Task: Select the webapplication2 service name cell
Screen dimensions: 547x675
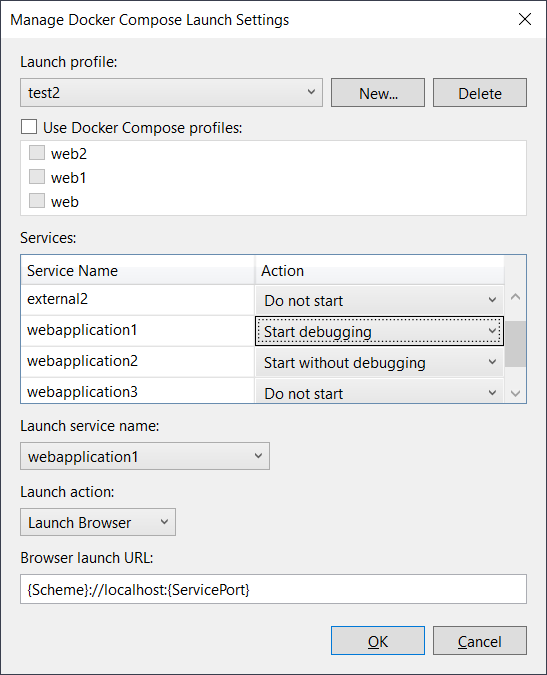Action: [x=137, y=362]
